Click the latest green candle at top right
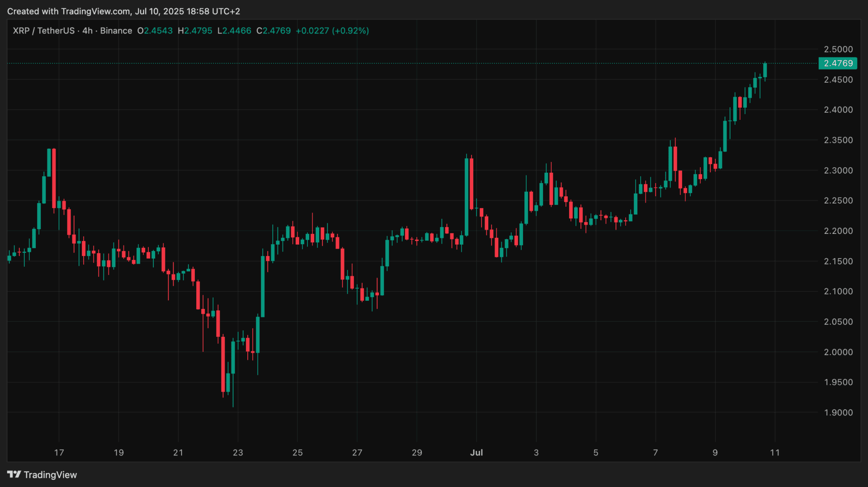 click(x=765, y=70)
